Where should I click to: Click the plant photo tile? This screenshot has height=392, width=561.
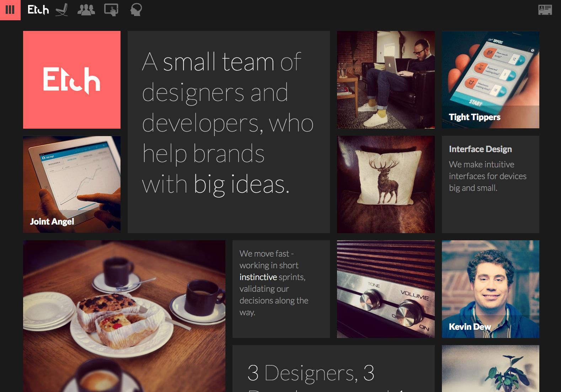(x=491, y=369)
